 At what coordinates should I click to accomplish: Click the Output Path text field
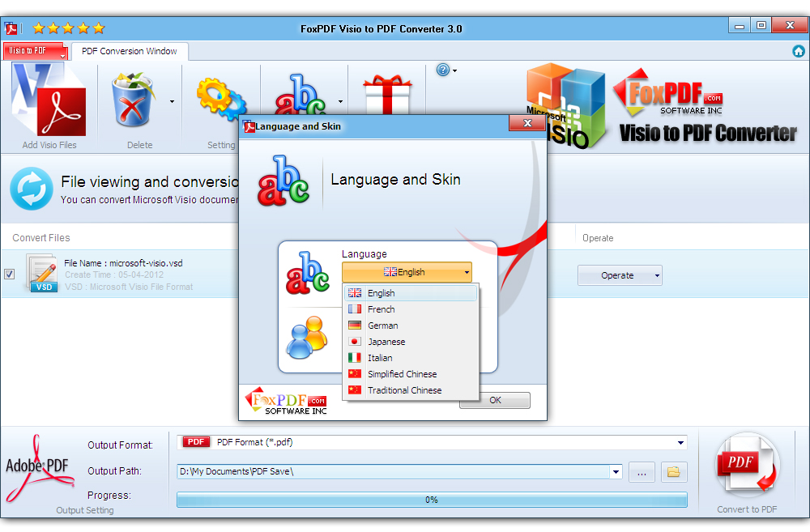tap(394, 471)
